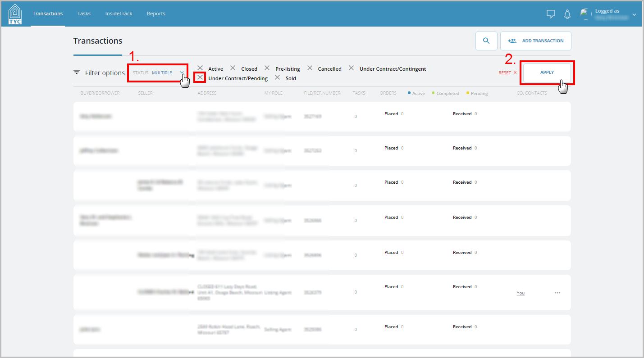Remove the Under Contract/Pending filter

(200, 77)
